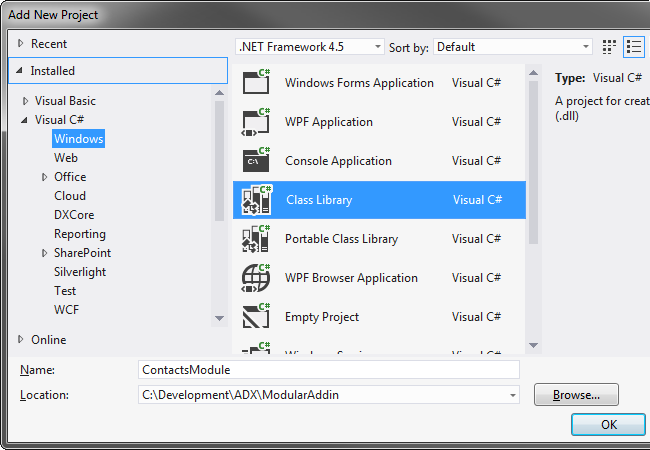Click template list scroll up arrow

[x=534, y=73]
